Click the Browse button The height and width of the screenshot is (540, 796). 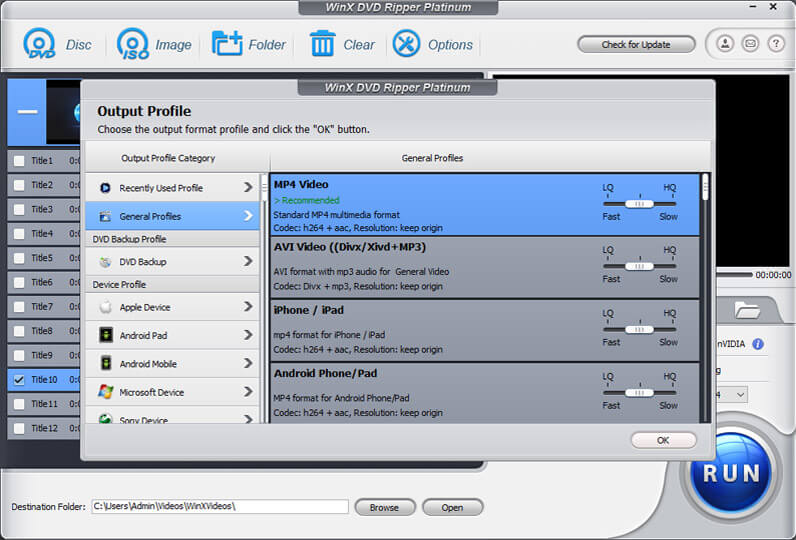(x=384, y=508)
